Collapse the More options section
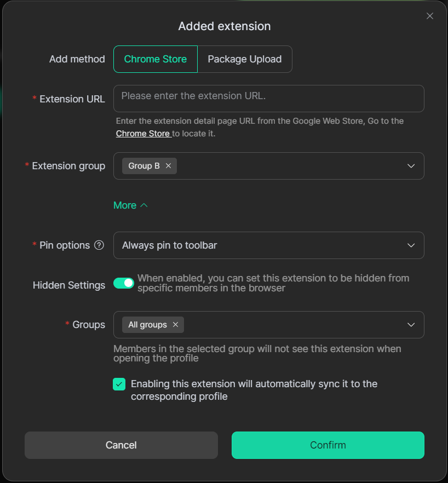The image size is (448, 483). coord(125,205)
